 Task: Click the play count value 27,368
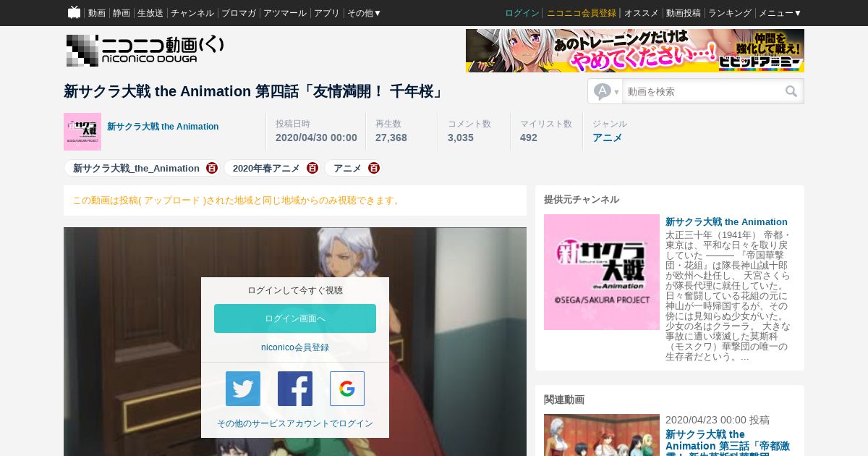click(391, 138)
